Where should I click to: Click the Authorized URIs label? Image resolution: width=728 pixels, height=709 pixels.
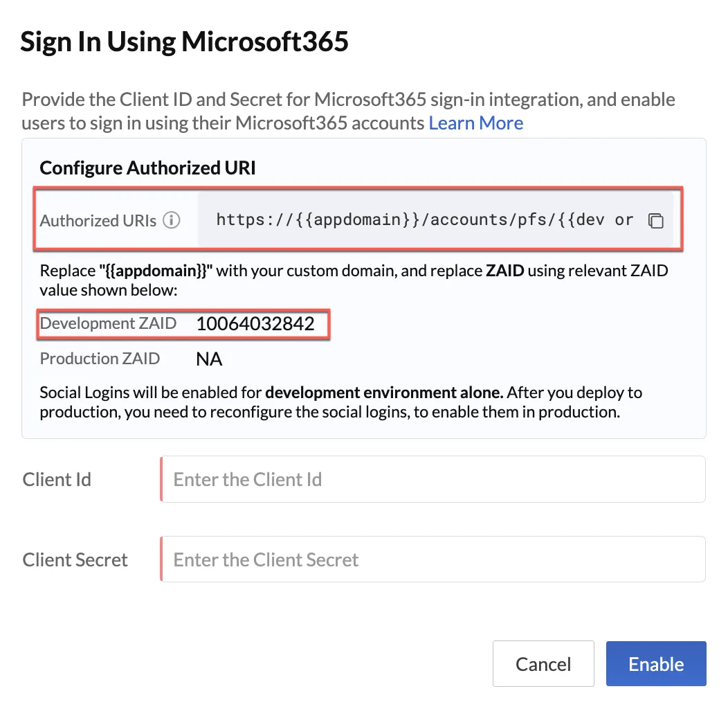[x=98, y=220]
